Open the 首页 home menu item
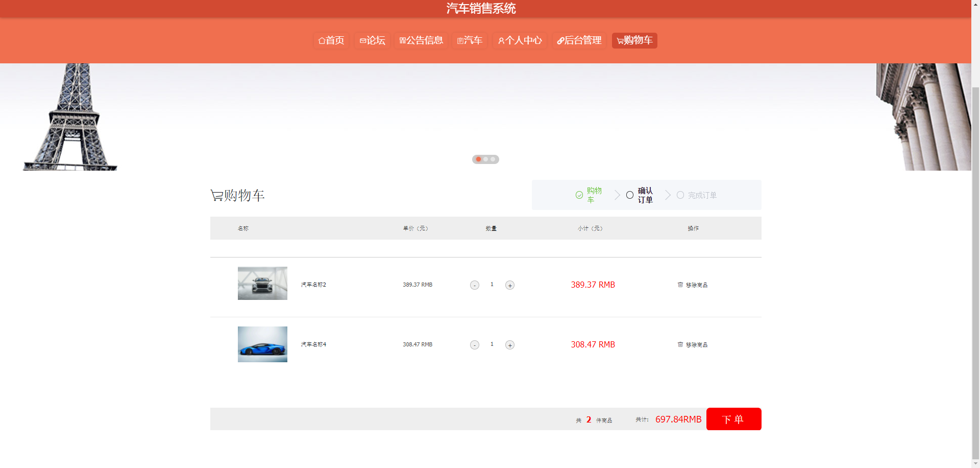This screenshot has width=980, height=468. [x=331, y=40]
